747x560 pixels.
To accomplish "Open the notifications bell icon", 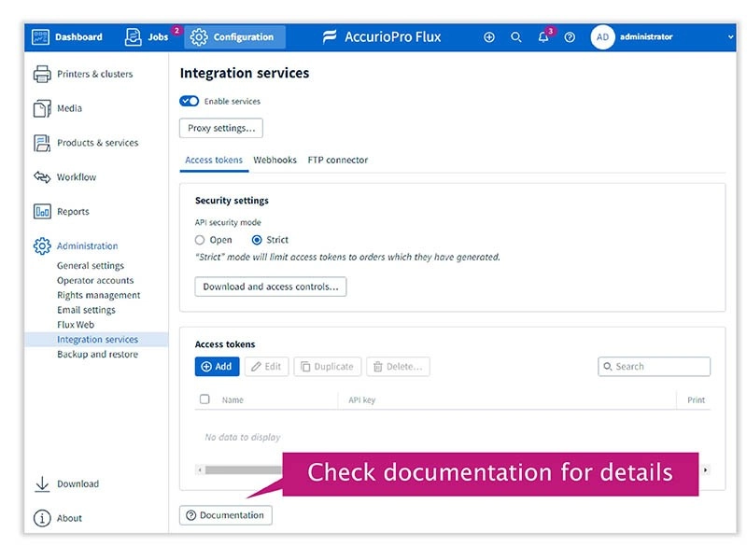I will point(543,37).
